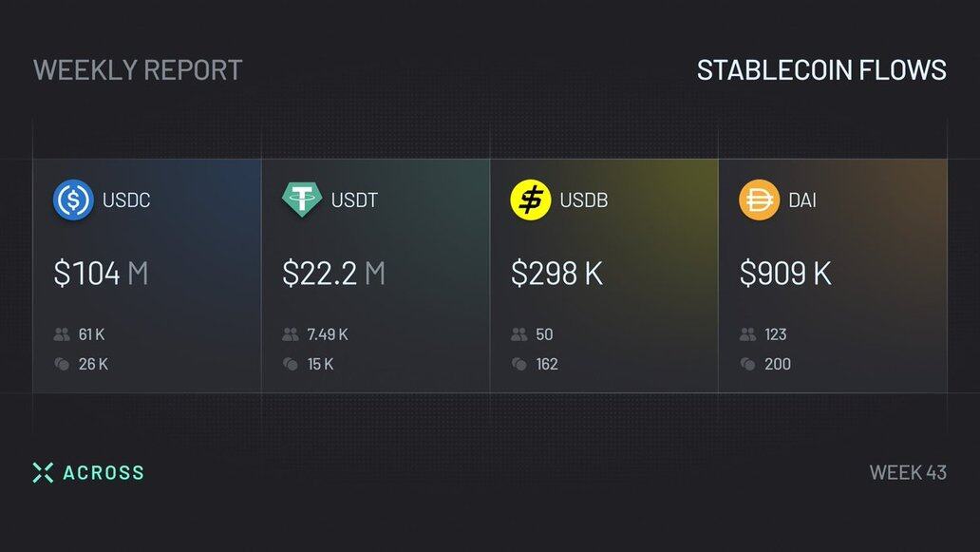The image size is (980, 552).
Task: Click the USDB transactions coins icon
Action: [519, 364]
